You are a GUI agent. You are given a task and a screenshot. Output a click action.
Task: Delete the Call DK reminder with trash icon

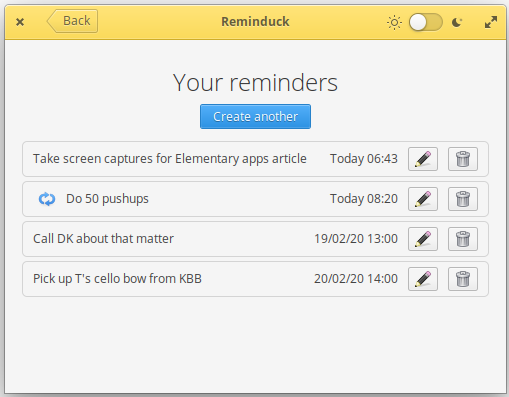tap(463, 239)
